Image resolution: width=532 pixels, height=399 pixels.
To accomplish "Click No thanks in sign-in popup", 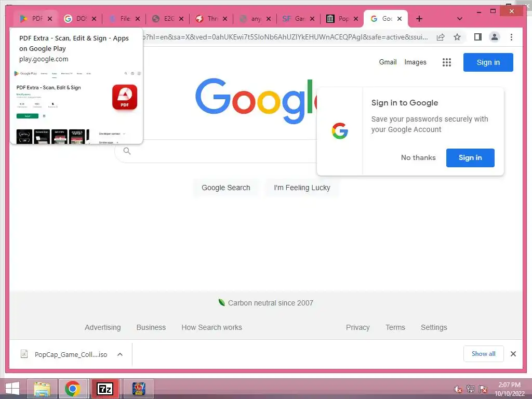I will coord(418,157).
